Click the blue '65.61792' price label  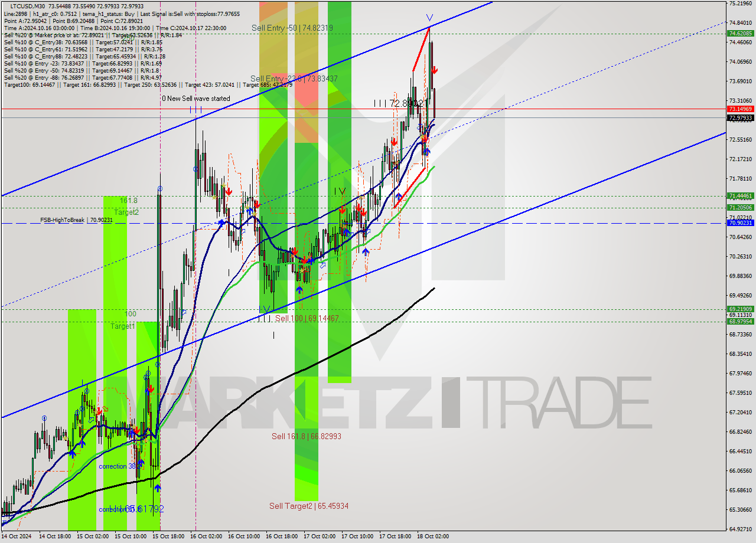pyautogui.click(x=144, y=508)
